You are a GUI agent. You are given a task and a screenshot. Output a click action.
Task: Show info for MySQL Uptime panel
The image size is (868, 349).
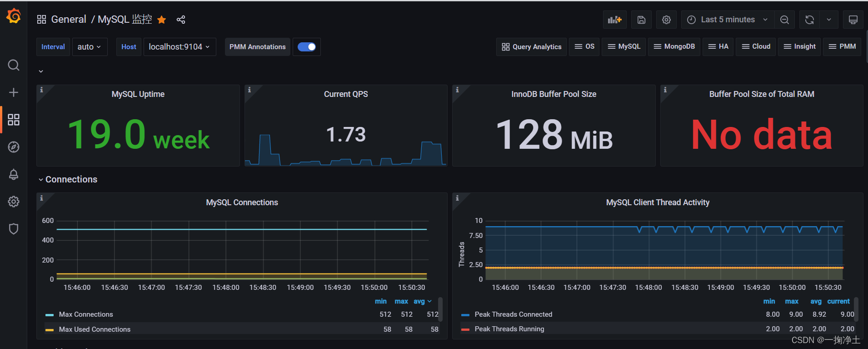click(41, 90)
